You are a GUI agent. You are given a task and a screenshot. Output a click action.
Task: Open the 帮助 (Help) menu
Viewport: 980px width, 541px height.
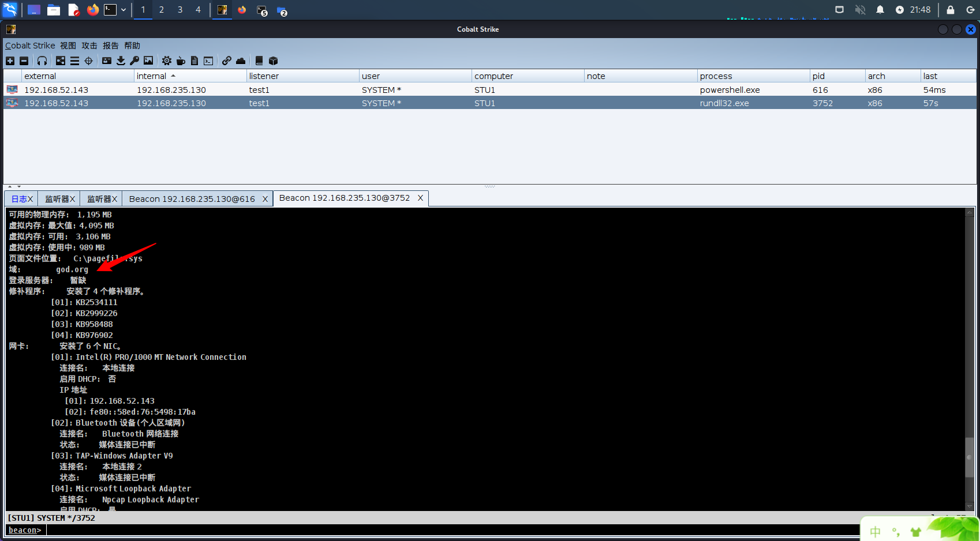[132, 46]
